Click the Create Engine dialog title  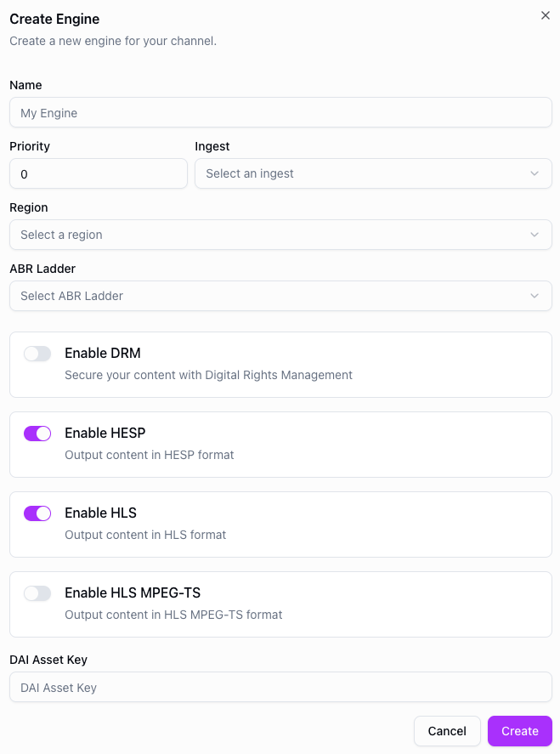click(x=54, y=19)
